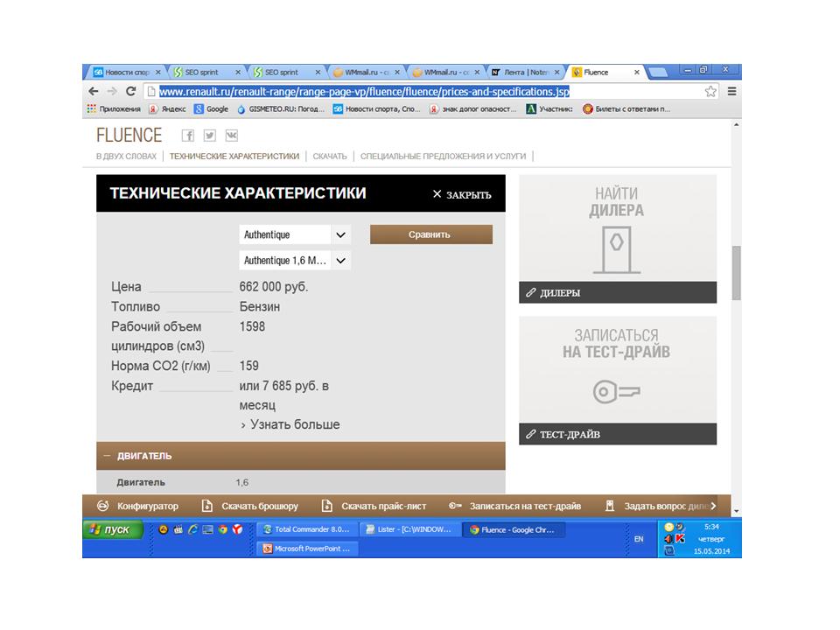The image size is (840, 630).
Task: Share Fluence on VK icon
Action: coord(231,136)
